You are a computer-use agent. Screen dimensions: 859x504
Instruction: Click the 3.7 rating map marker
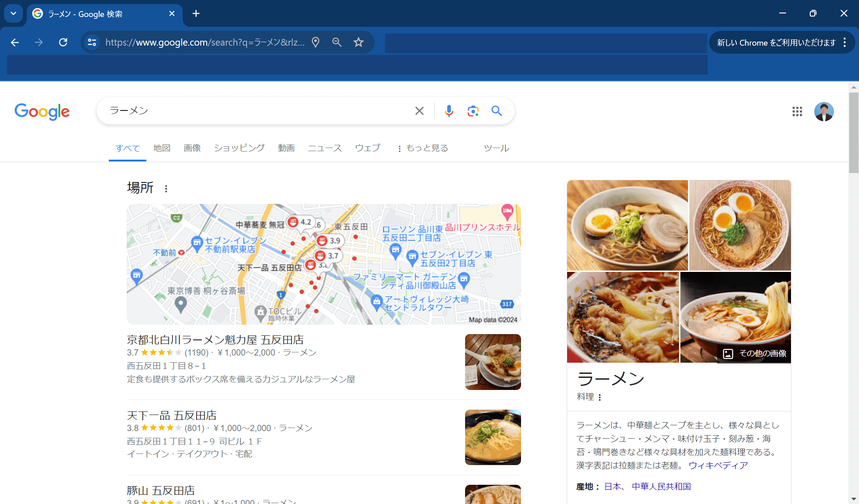327,256
